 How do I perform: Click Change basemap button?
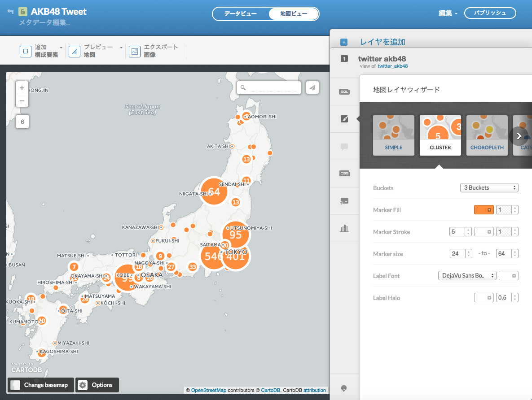[x=41, y=385]
